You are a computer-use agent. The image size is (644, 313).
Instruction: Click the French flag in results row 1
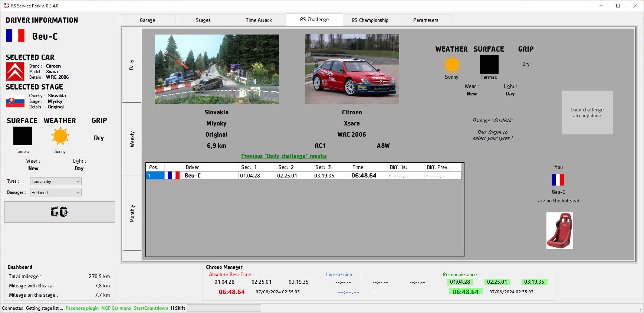tap(174, 176)
